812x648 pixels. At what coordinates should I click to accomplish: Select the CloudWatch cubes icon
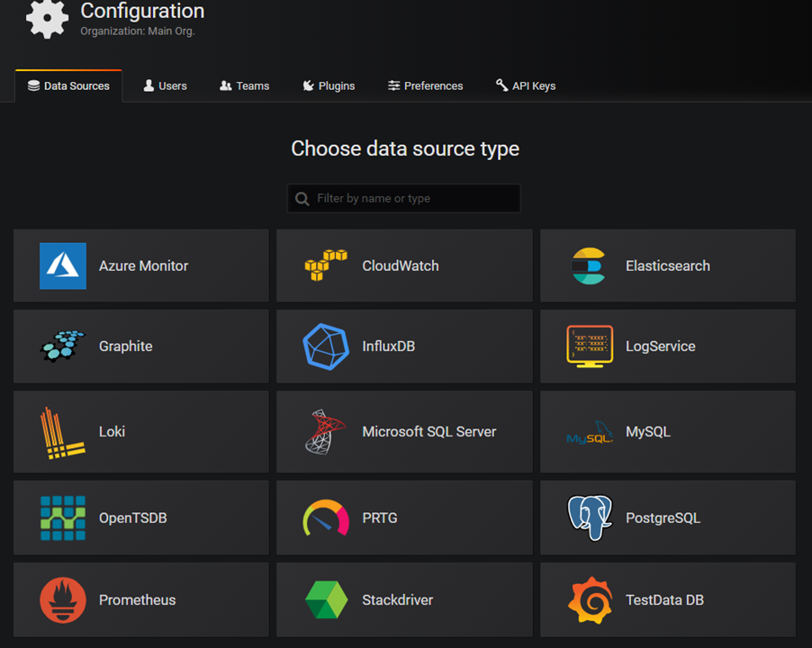(x=326, y=265)
